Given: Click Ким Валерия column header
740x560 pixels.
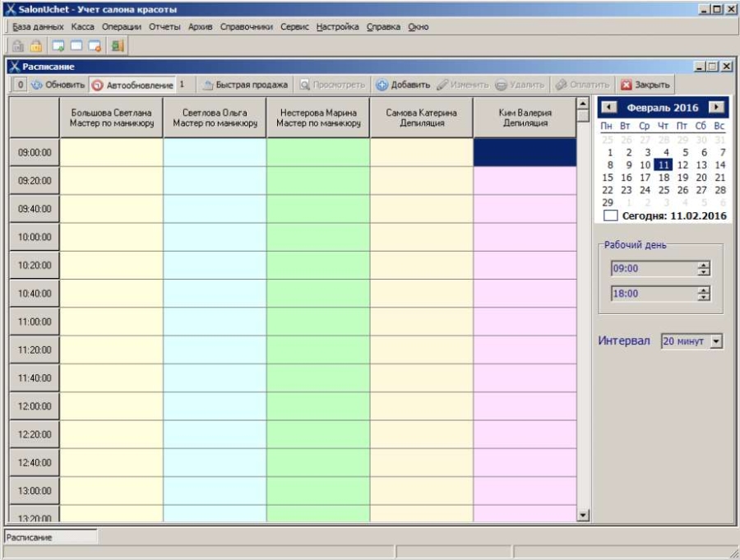Looking at the screenshot, I should (x=525, y=118).
